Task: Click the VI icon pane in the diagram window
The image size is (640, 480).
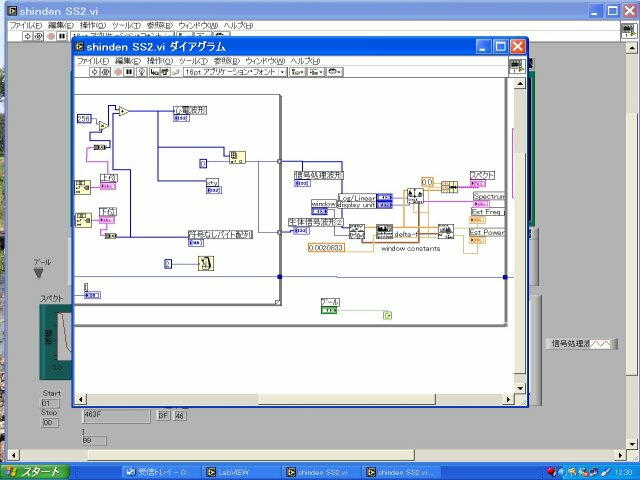Action: pyautogui.click(x=516, y=66)
